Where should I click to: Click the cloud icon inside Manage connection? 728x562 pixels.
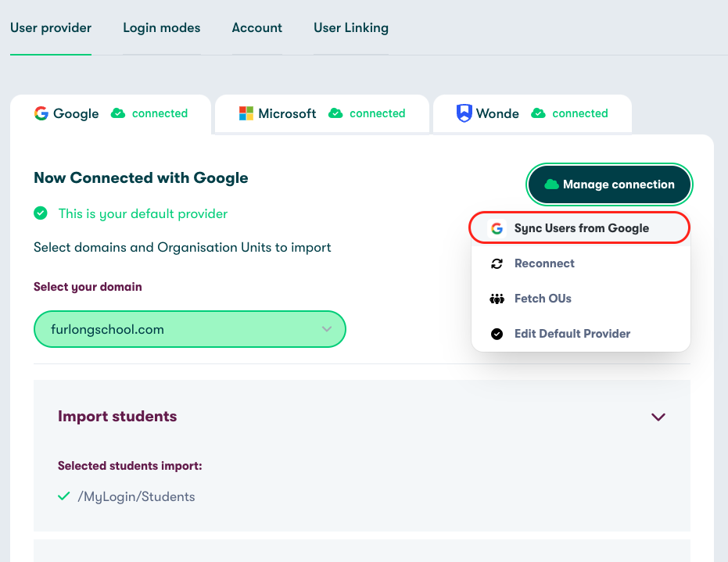click(551, 184)
